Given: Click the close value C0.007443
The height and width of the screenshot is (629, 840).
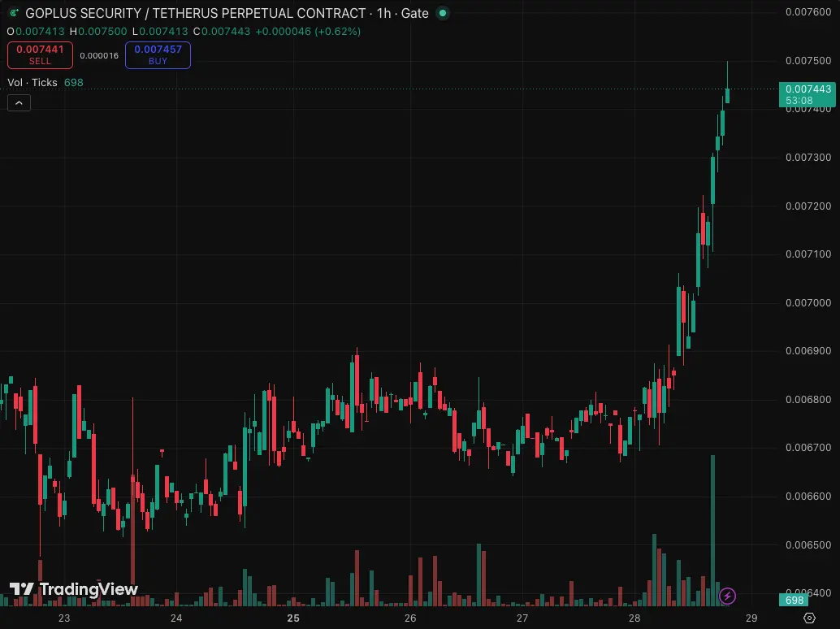Looking at the screenshot, I should tap(222, 32).
